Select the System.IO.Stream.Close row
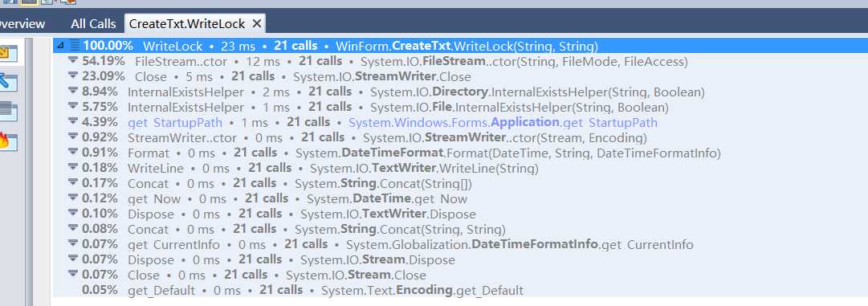Image resolution: width=868 pixels, height=306 pixels. point(460,275)
